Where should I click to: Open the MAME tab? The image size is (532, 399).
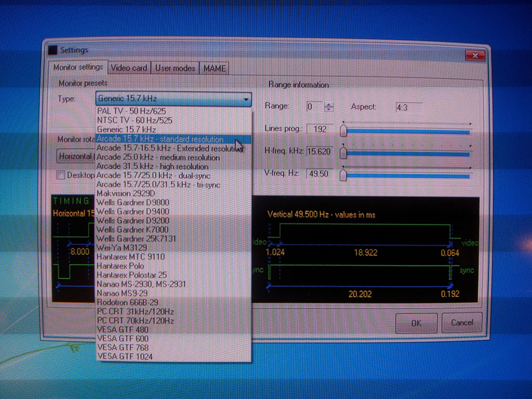[x=214, y=68]
